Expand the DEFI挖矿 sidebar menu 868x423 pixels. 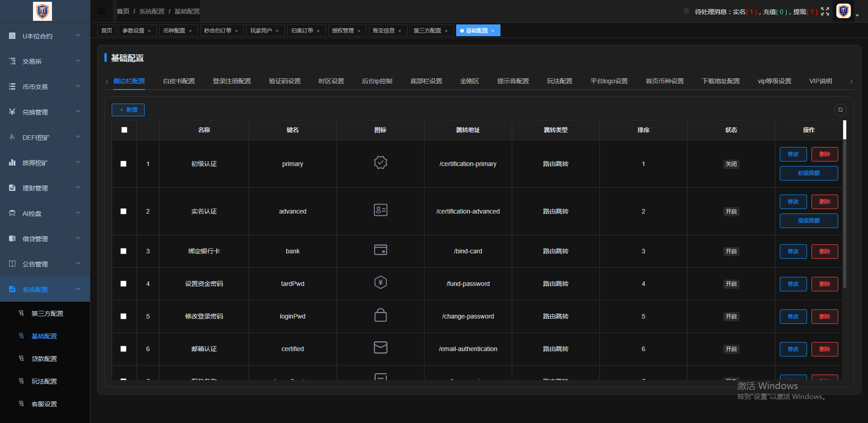coord(45,137)
